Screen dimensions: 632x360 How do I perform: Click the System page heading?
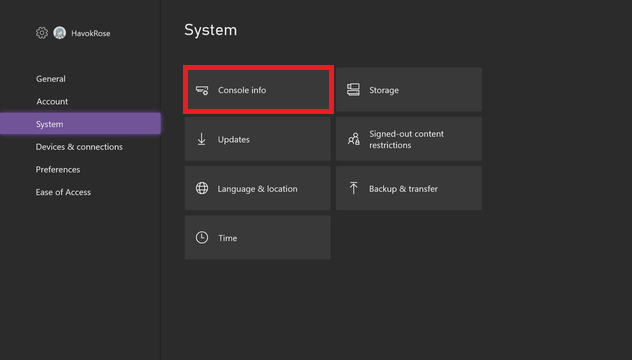click(x=210, y=30)
